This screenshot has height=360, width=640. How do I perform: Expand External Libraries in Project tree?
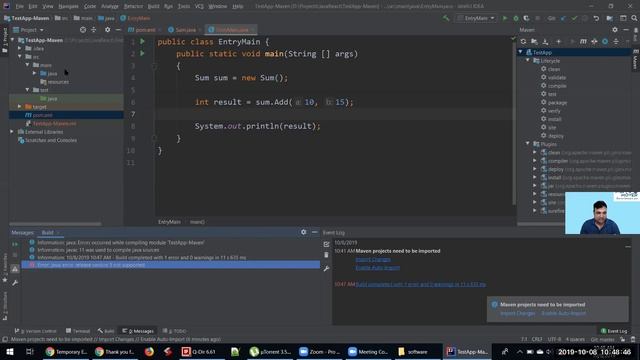coord(12,132)
